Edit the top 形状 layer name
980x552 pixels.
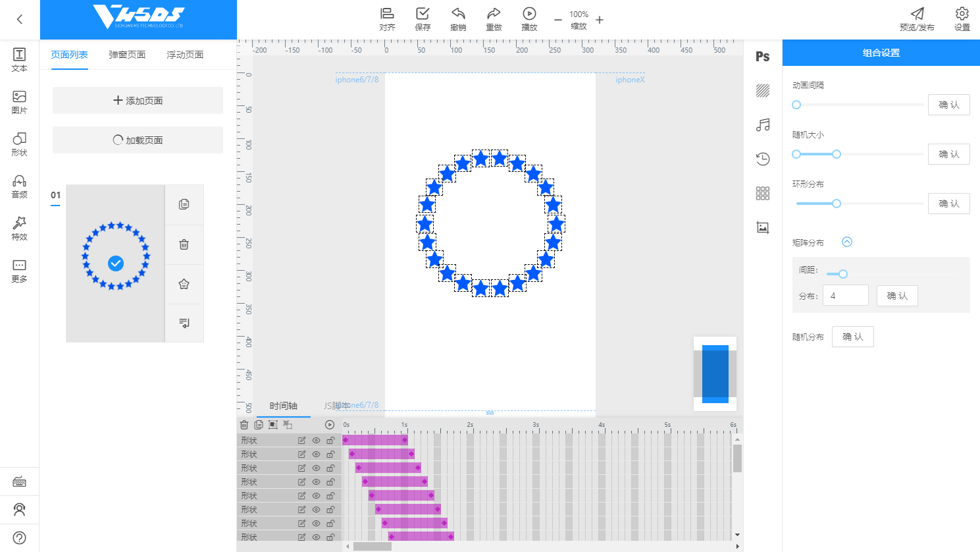pyautogui.click(x=301, y=440)
